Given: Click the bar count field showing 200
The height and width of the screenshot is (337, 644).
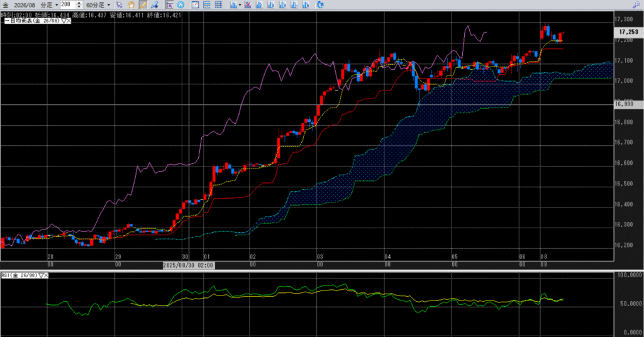Looking at the screenshot, I should [x=67, y=5].
